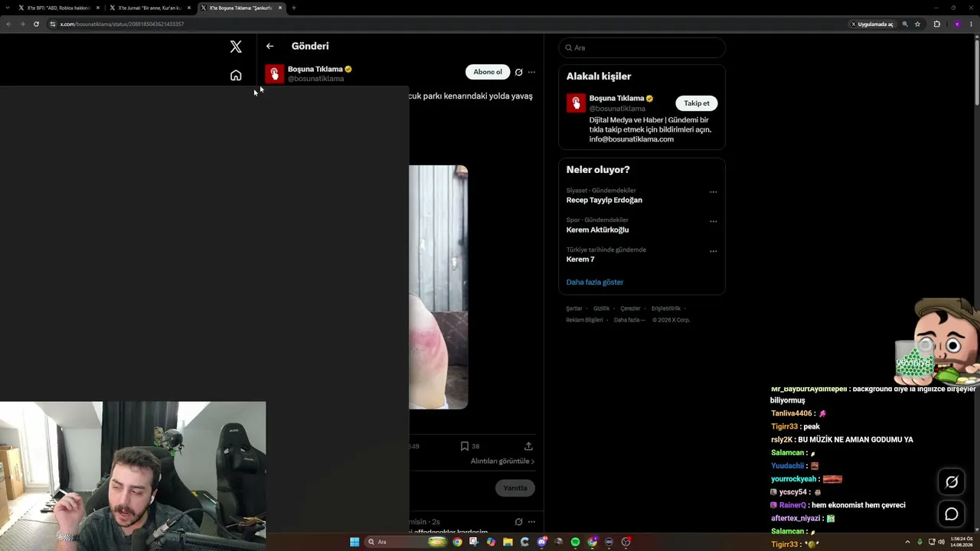Open the taskbar clock and date

(x=961, y=542)
